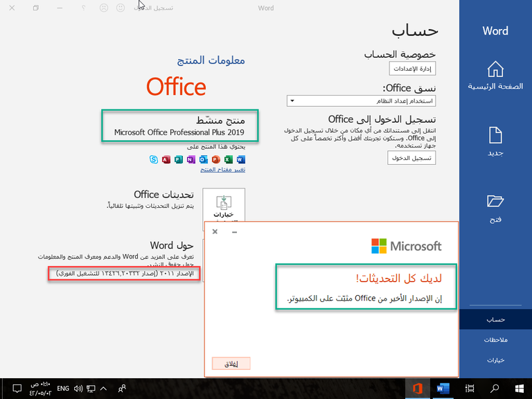Switch the ENG input language indicator
Image resolution: width=532 pixels, height=399 pixels.
(63, 389)
